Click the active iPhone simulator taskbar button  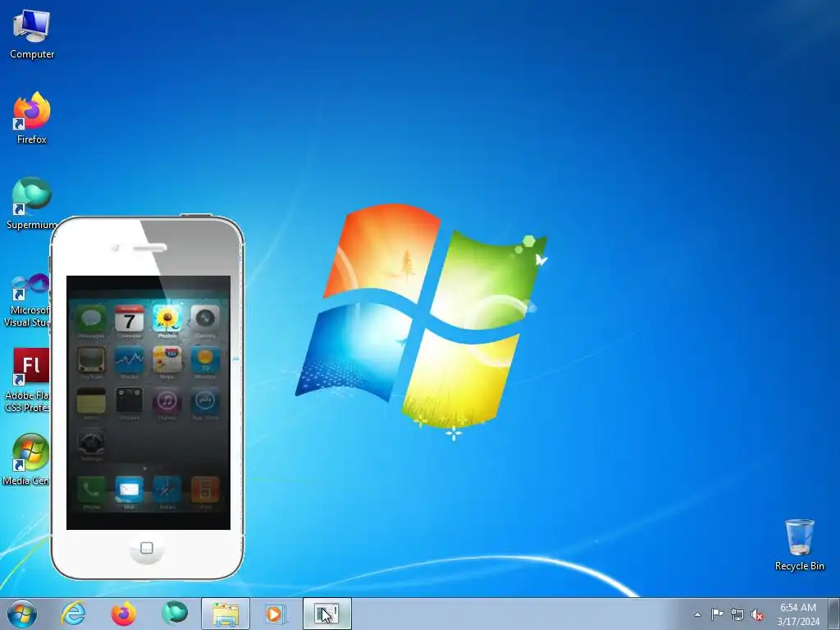point(326,614)
